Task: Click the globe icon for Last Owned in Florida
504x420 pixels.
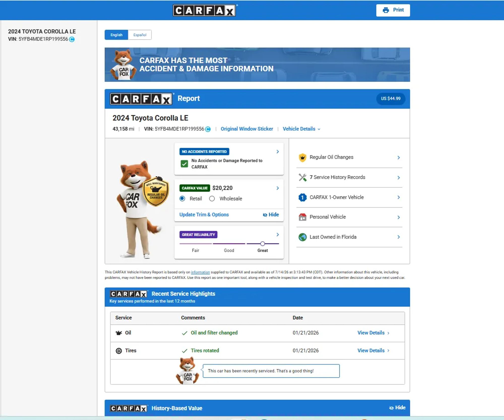Action: (302, 237)
